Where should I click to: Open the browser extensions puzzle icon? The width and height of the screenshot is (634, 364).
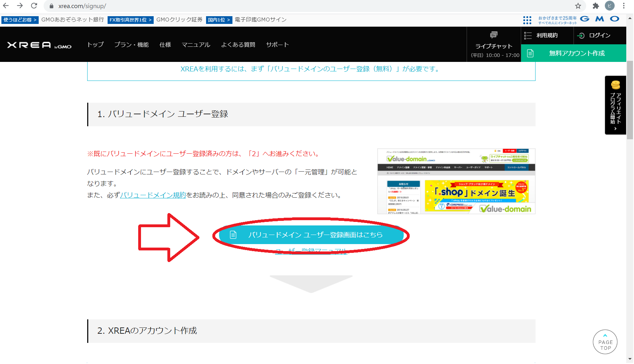pyautogui.click(x=596, y=6)
